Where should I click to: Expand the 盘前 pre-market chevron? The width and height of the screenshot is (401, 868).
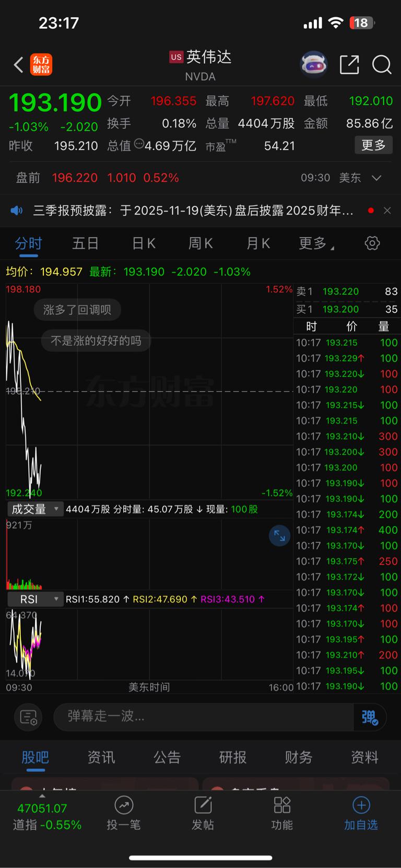coord(376,178)
